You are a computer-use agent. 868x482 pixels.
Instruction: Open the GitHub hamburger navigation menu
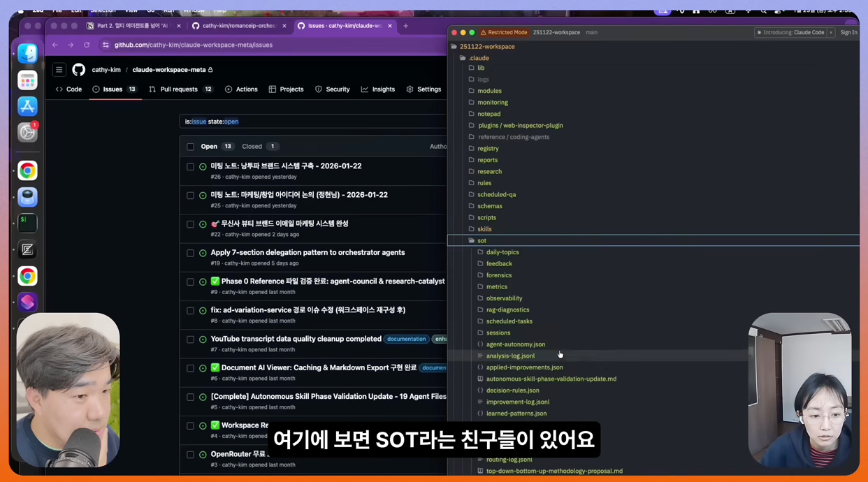[x=59, y=69]
